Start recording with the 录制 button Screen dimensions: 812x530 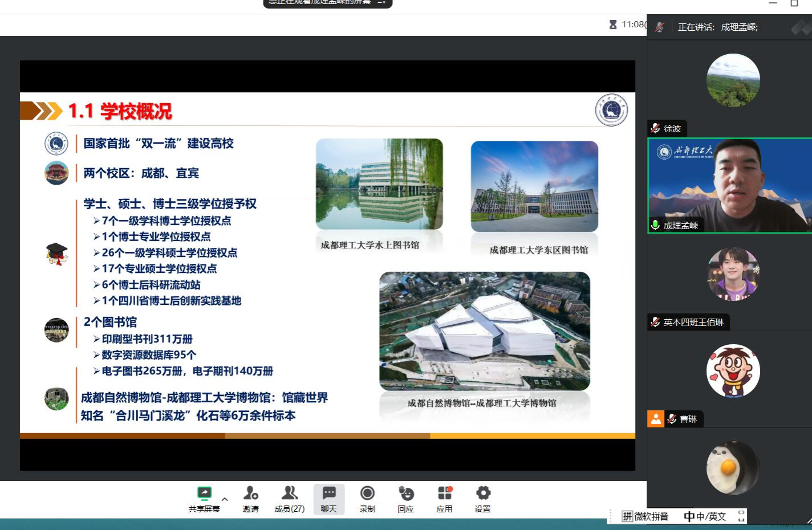(367, 499)
